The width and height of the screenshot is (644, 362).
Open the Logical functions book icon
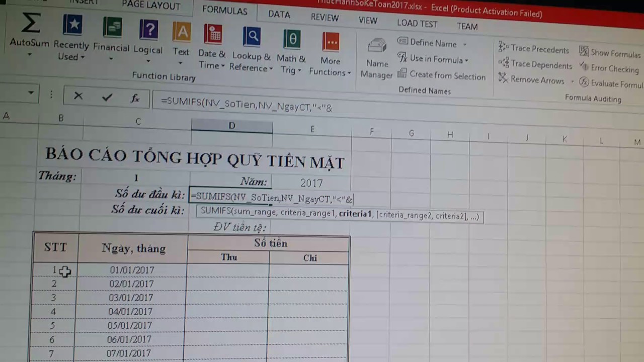[148, 30]
